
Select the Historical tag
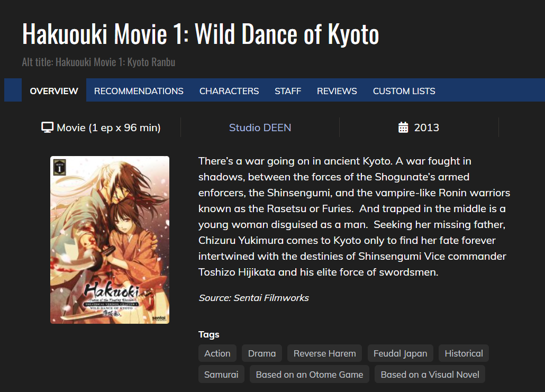point(464,353)
